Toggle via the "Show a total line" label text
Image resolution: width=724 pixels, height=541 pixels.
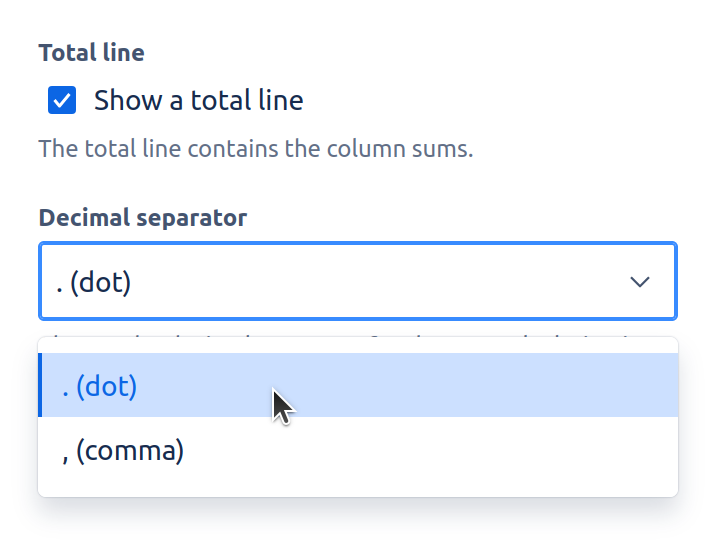point(198,100)
